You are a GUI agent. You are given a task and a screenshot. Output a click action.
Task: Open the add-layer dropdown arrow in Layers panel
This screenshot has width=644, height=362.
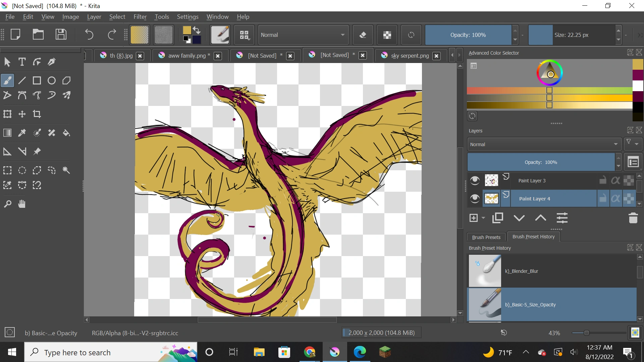[x=482, y=218]
